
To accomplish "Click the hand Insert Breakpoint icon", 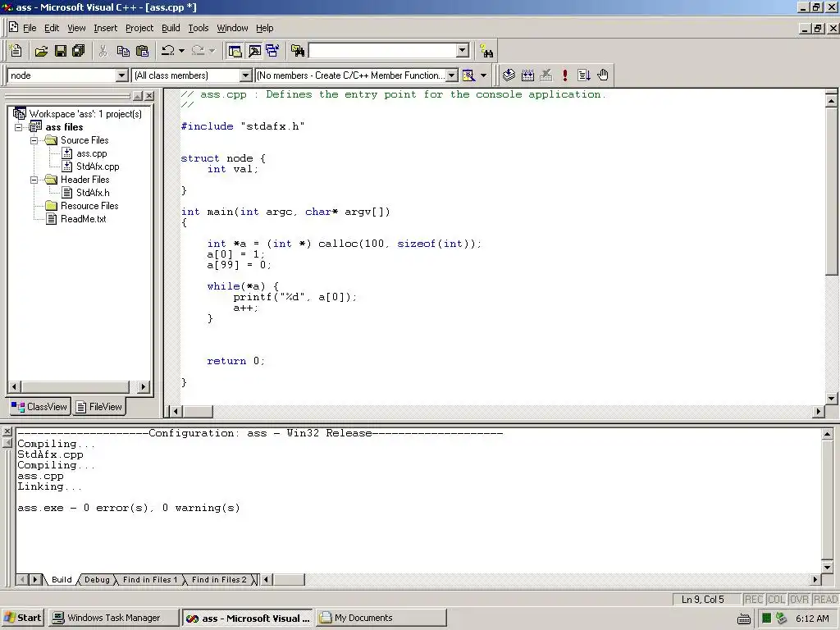I will point(603,75).
